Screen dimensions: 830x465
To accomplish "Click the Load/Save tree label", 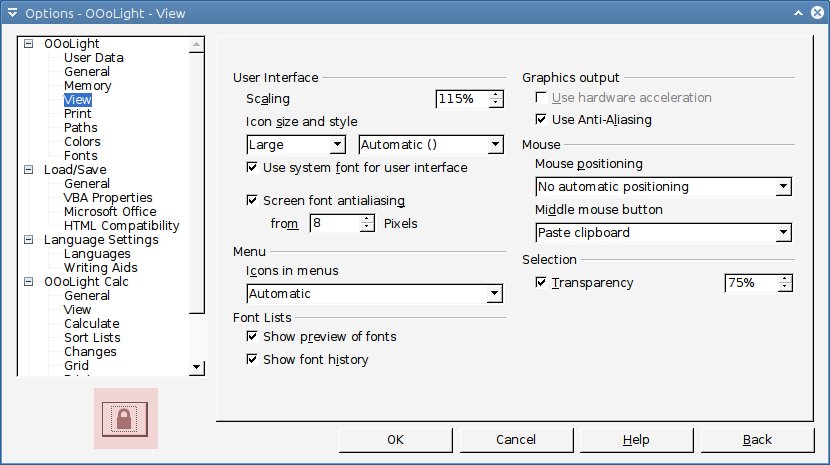I will click(75, 169).
